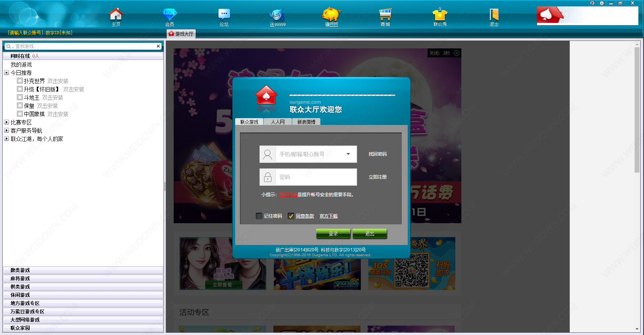Open the 找回密码 link

(377, 154)
